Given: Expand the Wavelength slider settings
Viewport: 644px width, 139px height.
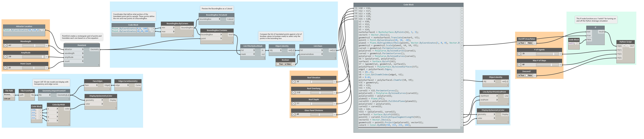Looking at the screenshot, I should point(5,46).
